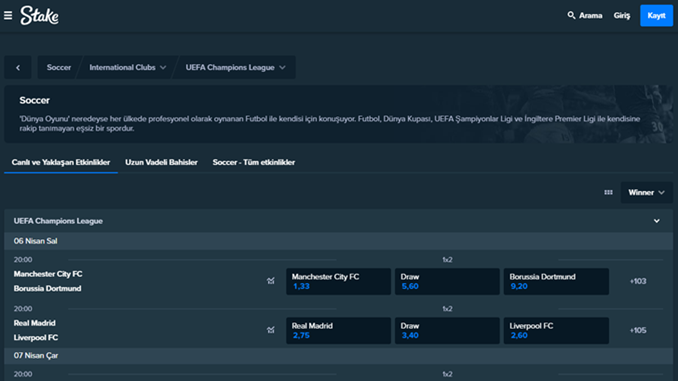Click the UEFA Champions League section title

[58, 221]
